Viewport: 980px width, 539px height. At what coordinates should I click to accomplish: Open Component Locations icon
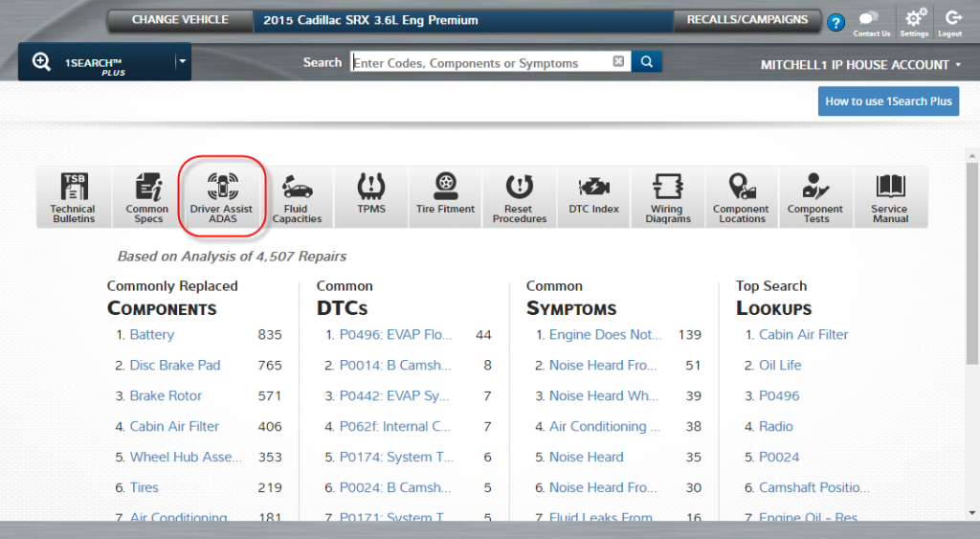[741, 197]
